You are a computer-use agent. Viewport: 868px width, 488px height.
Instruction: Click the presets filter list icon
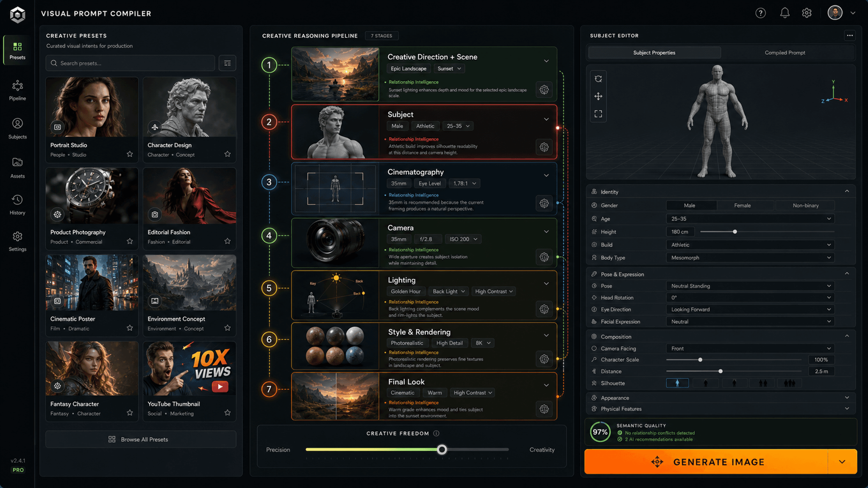(228, 63)
